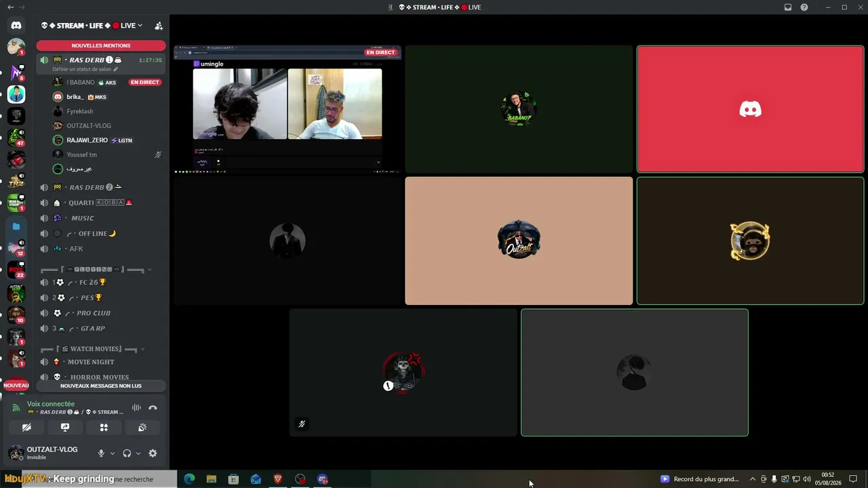
Task: Open File Explorer from taskbar
Action: [x=212, y=479]
